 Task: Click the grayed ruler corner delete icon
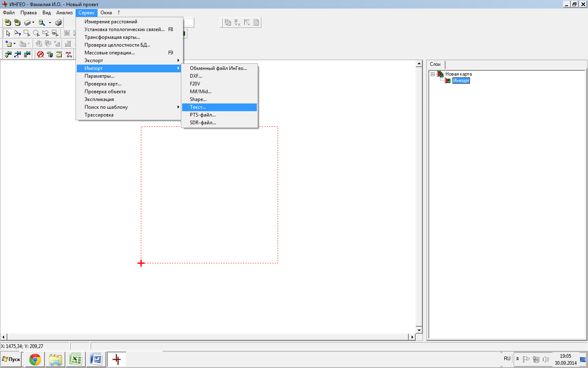coord(247,22)
